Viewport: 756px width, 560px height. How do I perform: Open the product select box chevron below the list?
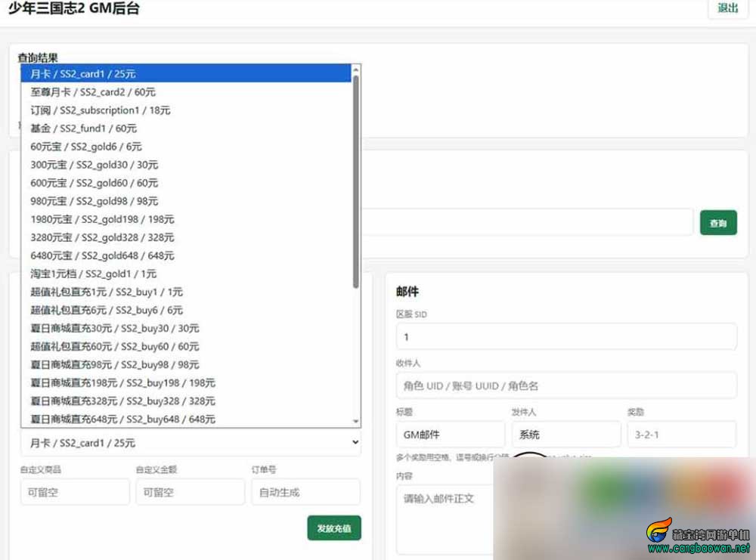(355, 442)
